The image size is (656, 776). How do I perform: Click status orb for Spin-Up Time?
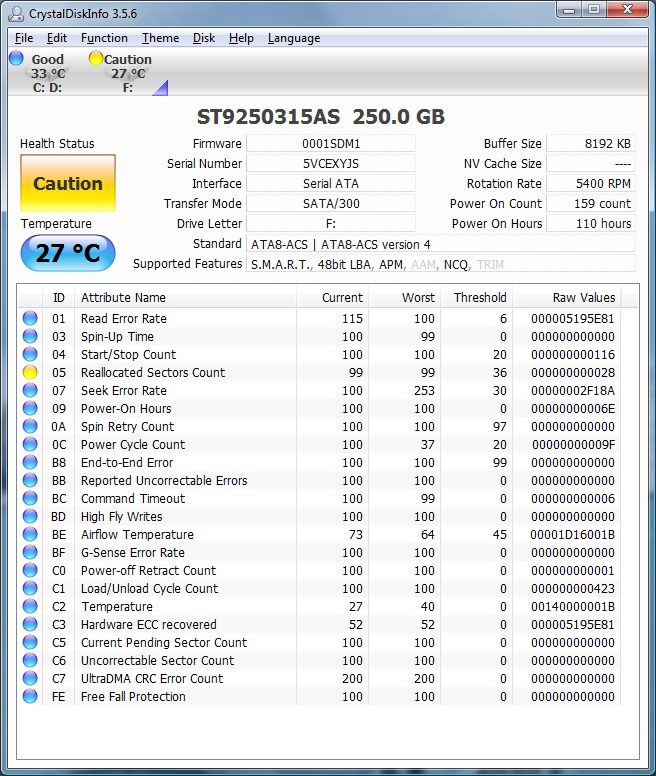(x=30, y=336)
